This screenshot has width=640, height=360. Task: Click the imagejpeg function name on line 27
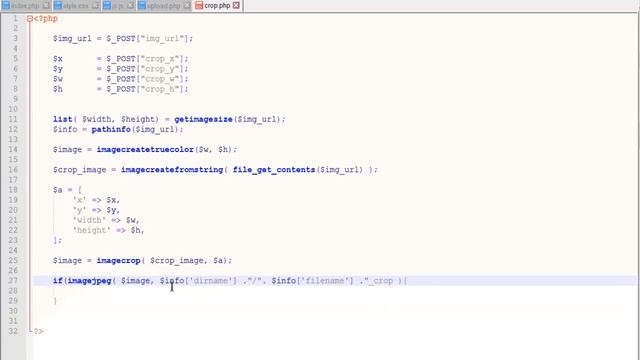89,281
